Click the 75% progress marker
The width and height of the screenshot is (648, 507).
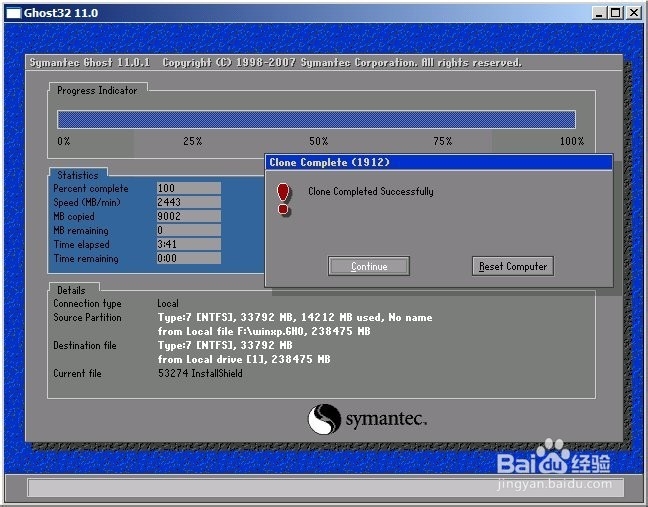coord(443,141)
